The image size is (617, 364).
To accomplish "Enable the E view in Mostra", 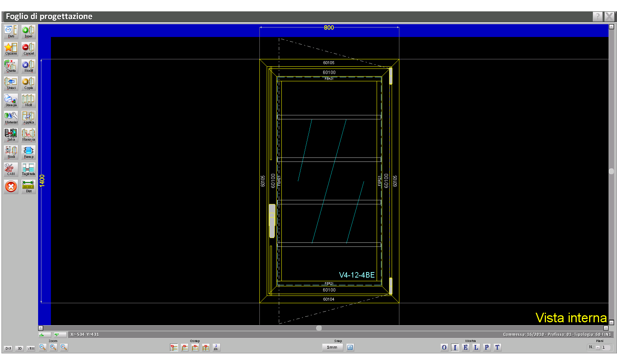I will click(465, 348).
